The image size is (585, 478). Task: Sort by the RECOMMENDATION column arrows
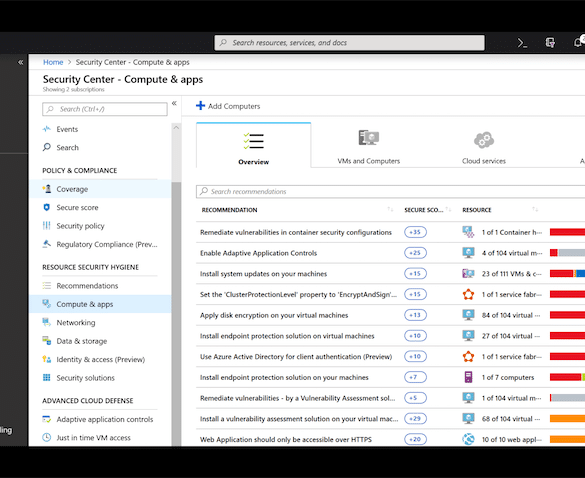click(390, 209)
